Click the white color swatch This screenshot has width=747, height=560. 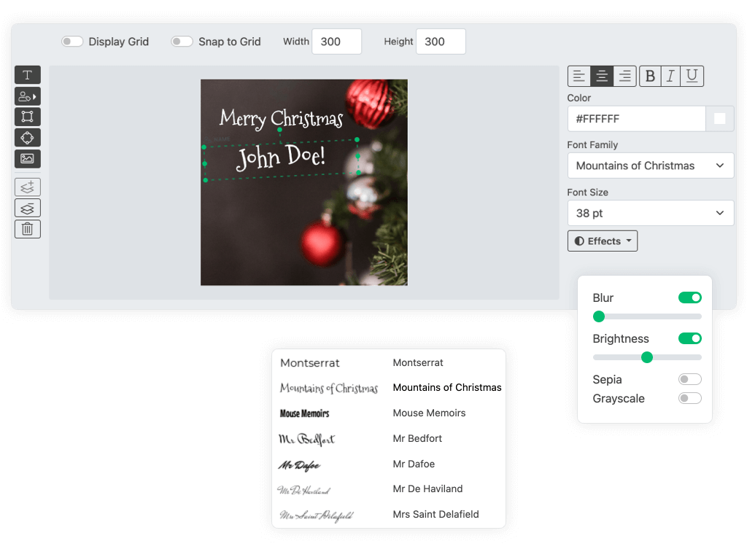tap(719, 119)
